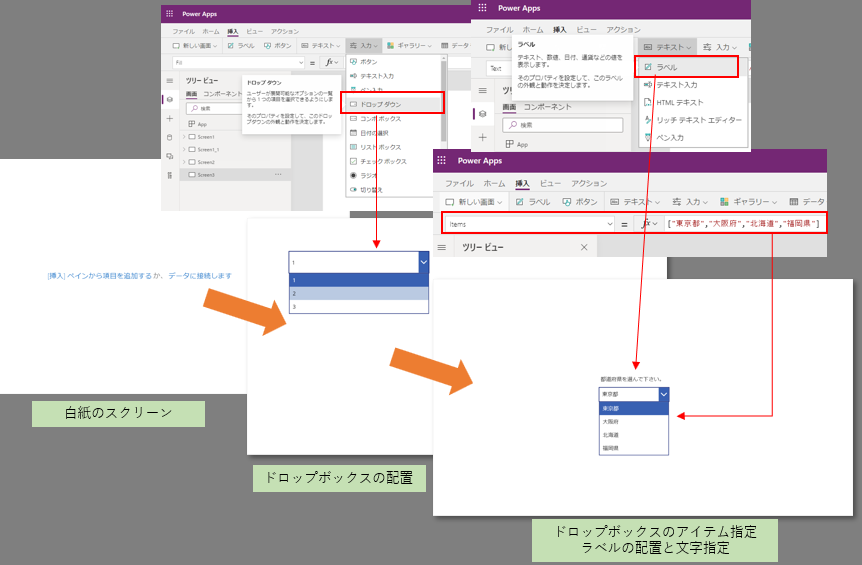The height and width of the screenshot is (565, 862).
Task: Close the ツリー ビュー pane in lower window
Action: click(x=584, y=247)
